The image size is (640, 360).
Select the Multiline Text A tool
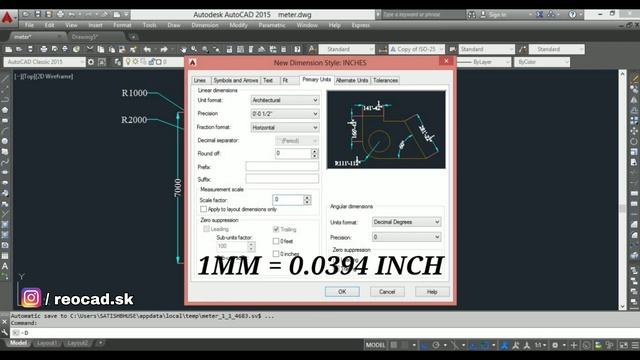[5, 266]
